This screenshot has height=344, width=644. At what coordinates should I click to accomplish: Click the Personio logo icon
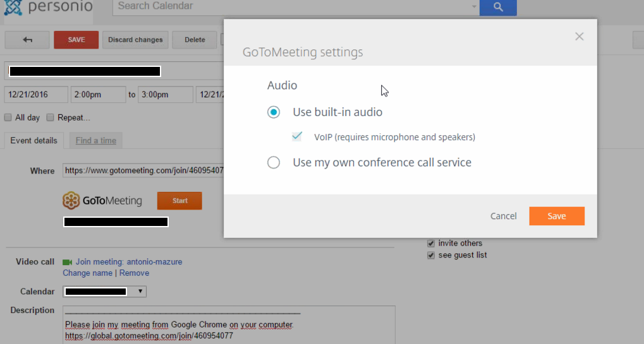(x=13, y=8)
